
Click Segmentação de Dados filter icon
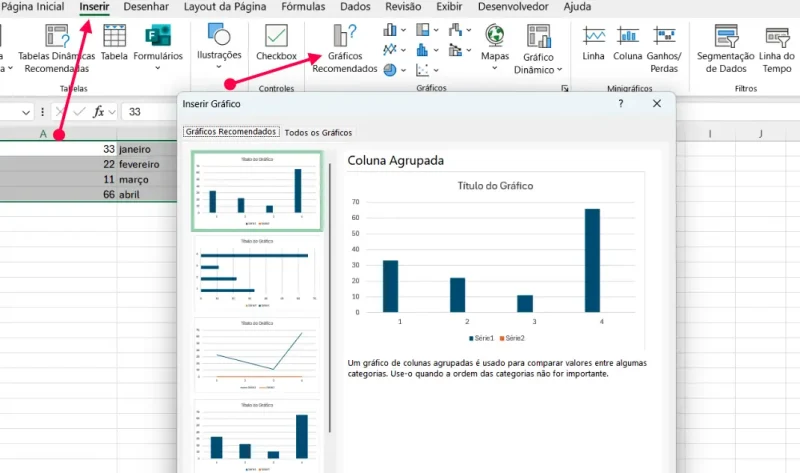pos(726,36)
